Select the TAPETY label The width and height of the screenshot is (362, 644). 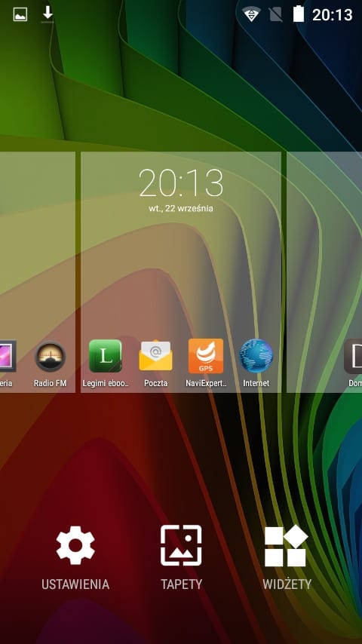click(181, 584)
